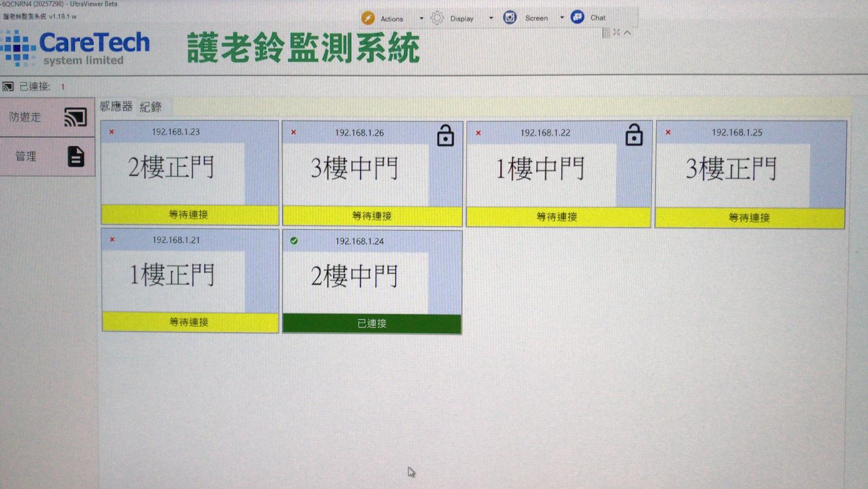Click the yellow 等待連接 bar on 2樓正門
Viewport: 868px width, 489px height.
tap(189, 215)
